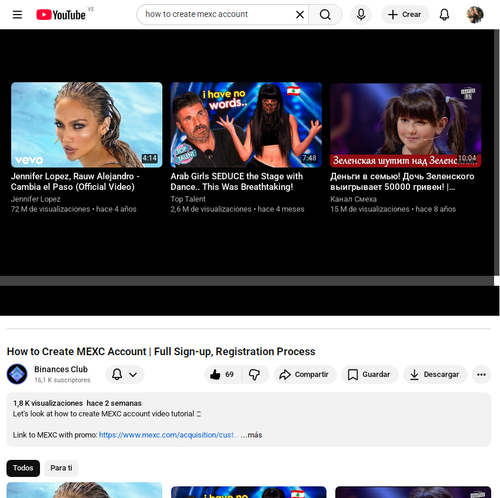The width and height of the screenshot is (500, 498).
Task: Open the Binances Club channel avatar
Action: tap(17, 374)
